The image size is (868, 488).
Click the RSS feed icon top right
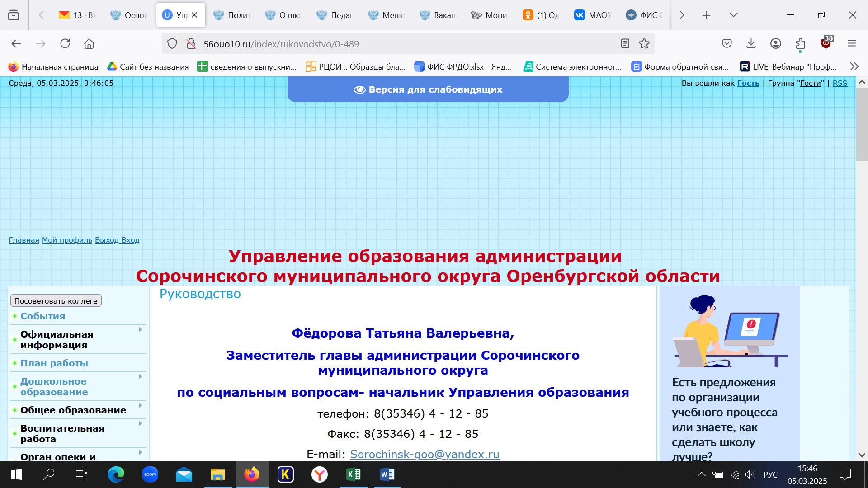tap(840, 83)
